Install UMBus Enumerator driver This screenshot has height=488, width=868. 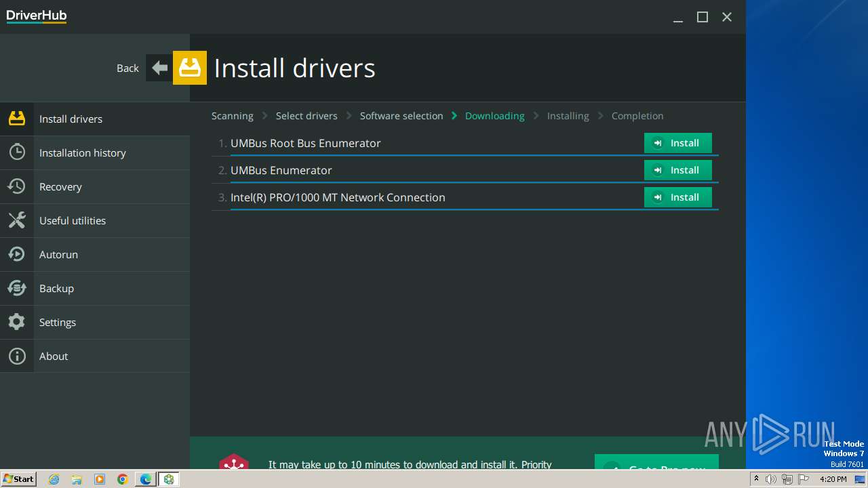pyautogui.click(x=677, y=170)
